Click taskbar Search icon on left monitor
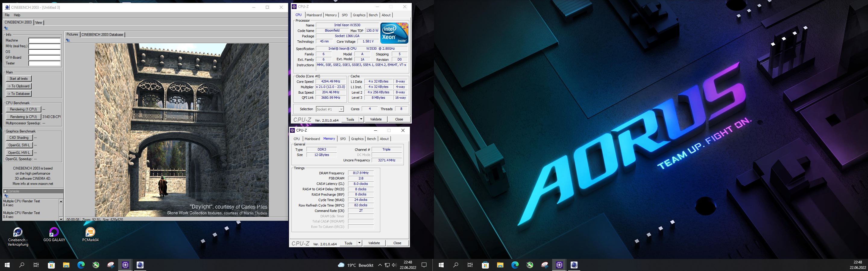 click(x=22, y=265)
